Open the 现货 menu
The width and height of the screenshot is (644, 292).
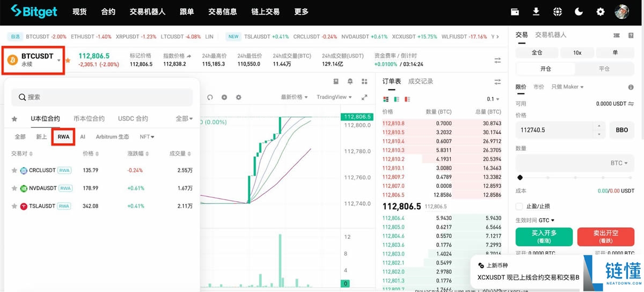(79, 12)
